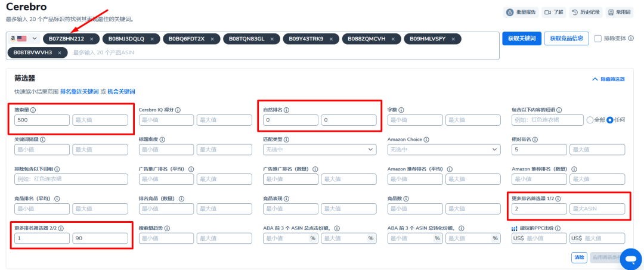Collapse filters via 隐藏筛选器

click(608, 79)
